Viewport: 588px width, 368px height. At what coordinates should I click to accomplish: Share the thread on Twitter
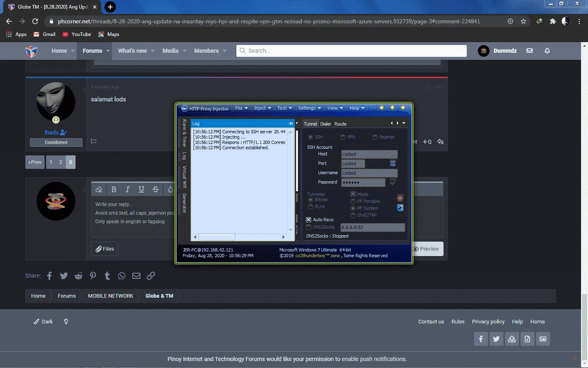[64, 276]
